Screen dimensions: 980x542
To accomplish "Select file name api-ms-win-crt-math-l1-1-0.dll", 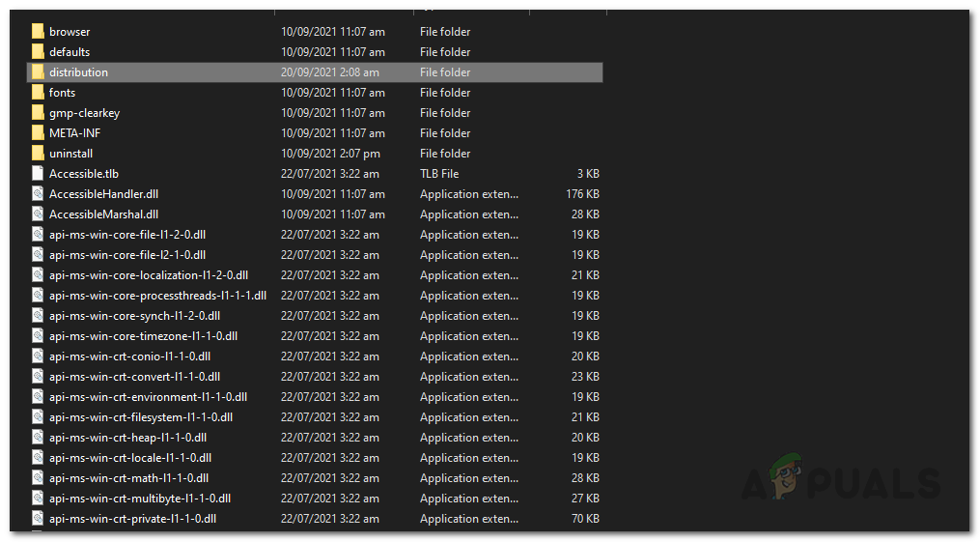I will pyautogui.click(x=128, y=478).
